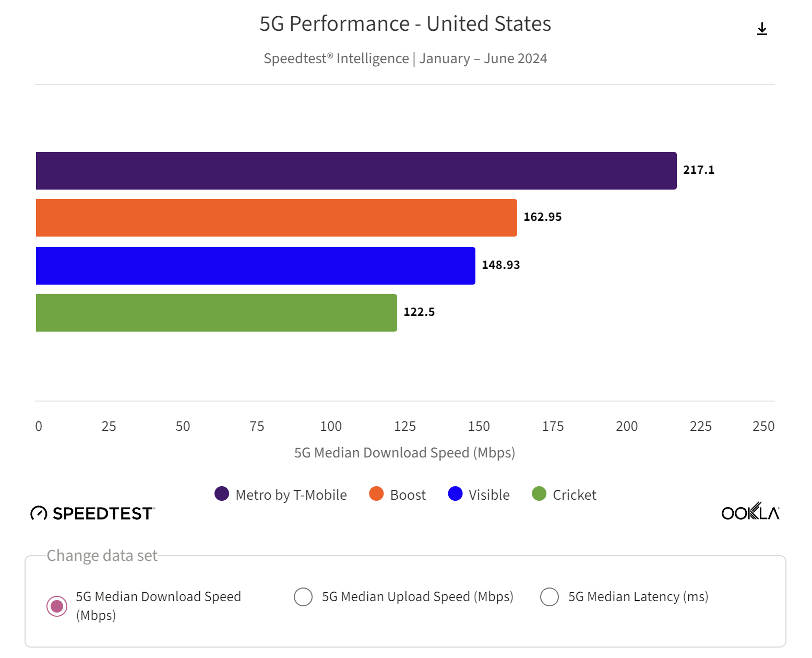This screenshot has height=658, width=812.
Task: Select the 5G Median Upload Speed option
Action: point(303,597)
